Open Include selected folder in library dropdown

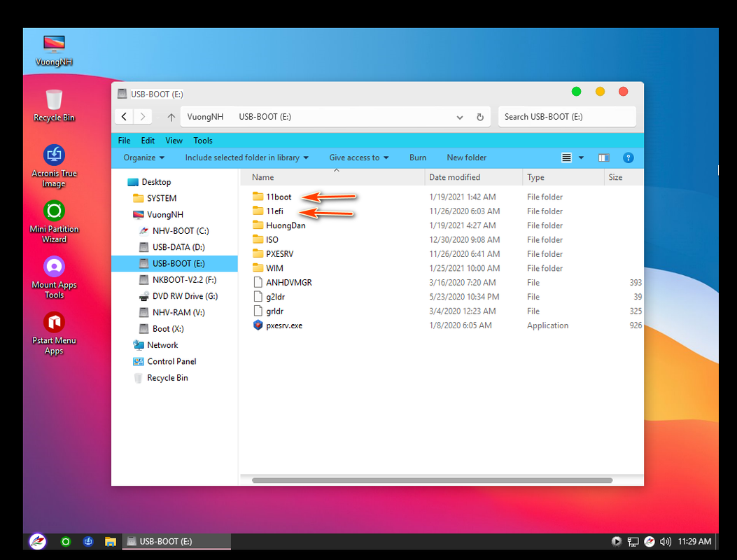tap(247, 157)
